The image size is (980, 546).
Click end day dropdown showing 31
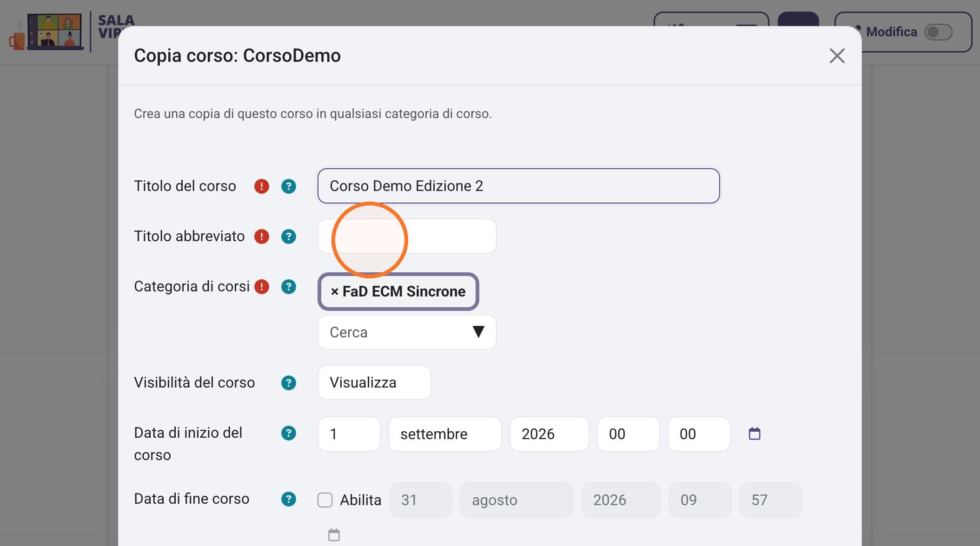tap(420, 500)
